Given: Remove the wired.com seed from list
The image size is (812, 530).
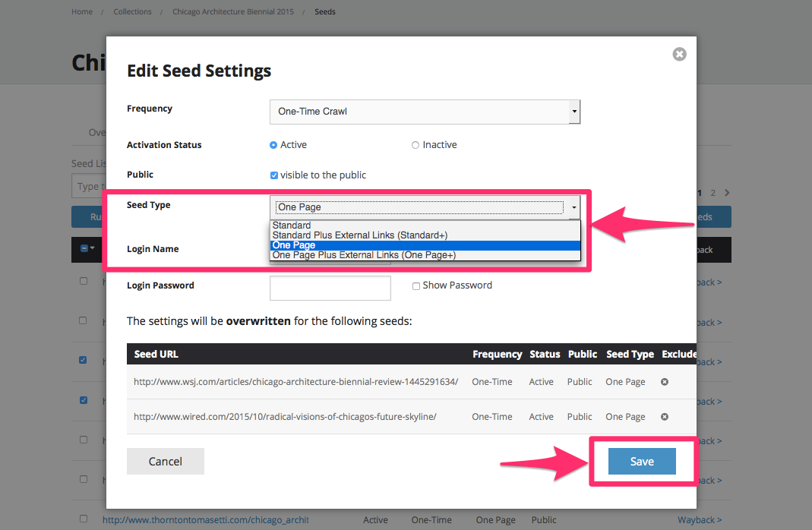Looking at the screenshot, I should coord(664,417).
